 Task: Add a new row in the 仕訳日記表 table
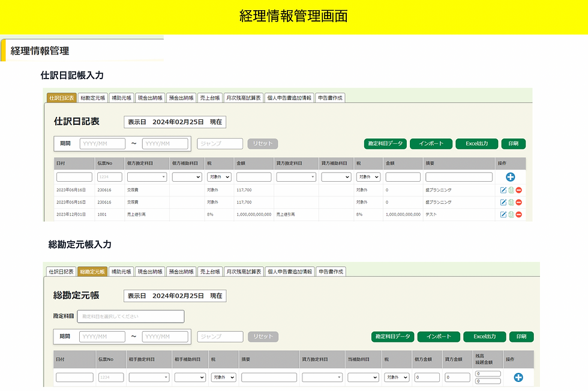(x=510, y=177)
